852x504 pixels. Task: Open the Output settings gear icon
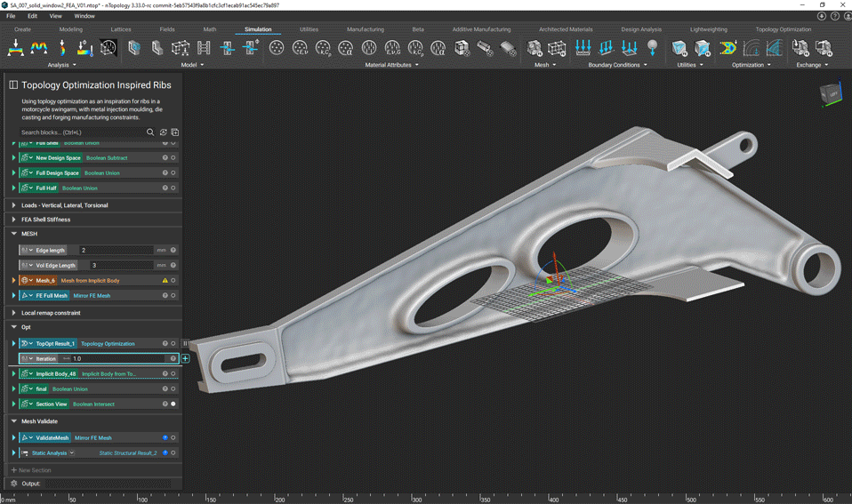pos(13,484)
